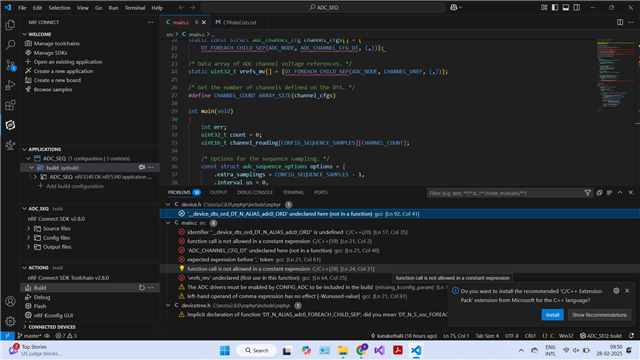Open the Explorer view in activity bar

(x=10, y=25)
